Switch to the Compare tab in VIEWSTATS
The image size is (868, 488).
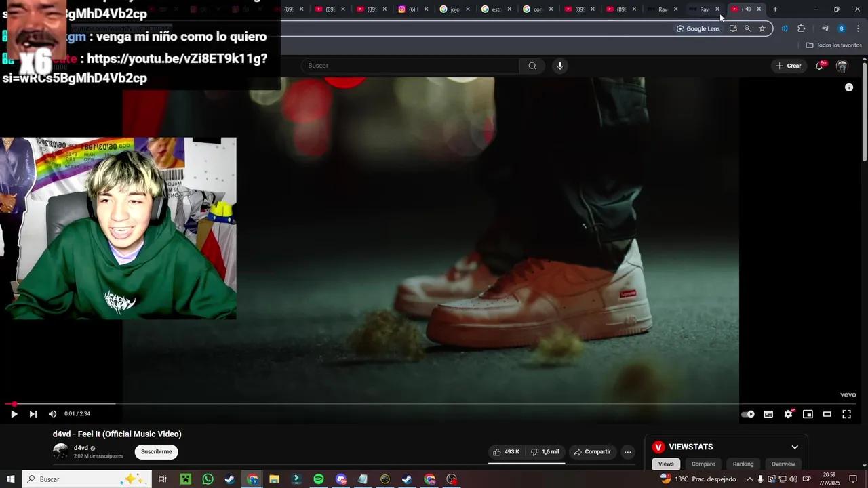pyautogui.click(x=703, y=464)
